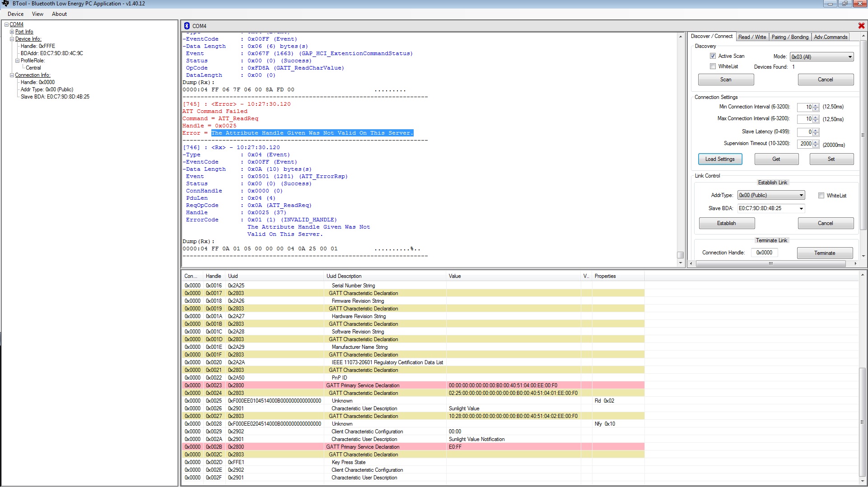This screenshot has height=488, width=868.
Task: Select Slave BDA tree item
Action: [55, 97]
